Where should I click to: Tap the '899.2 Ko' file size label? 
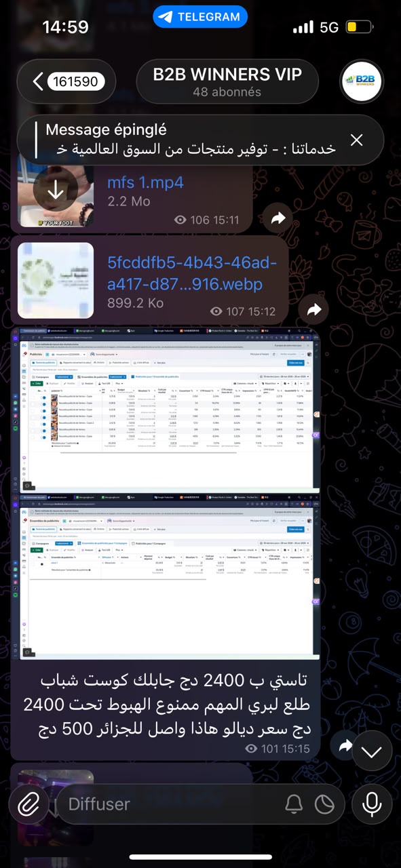(x=135, y=304)
